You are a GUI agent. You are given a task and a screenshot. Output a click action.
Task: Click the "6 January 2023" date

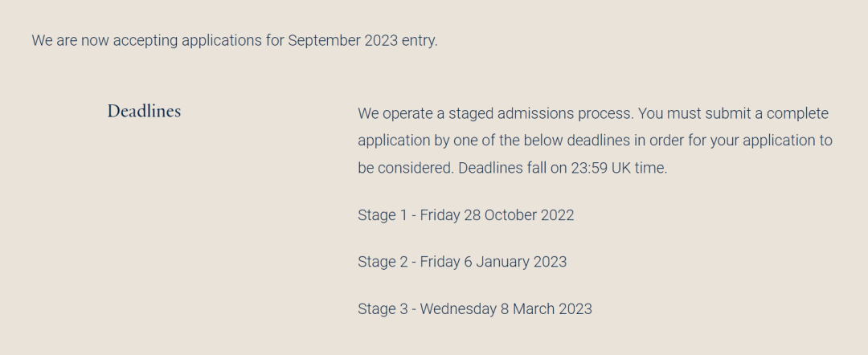[x=515, y=262]
